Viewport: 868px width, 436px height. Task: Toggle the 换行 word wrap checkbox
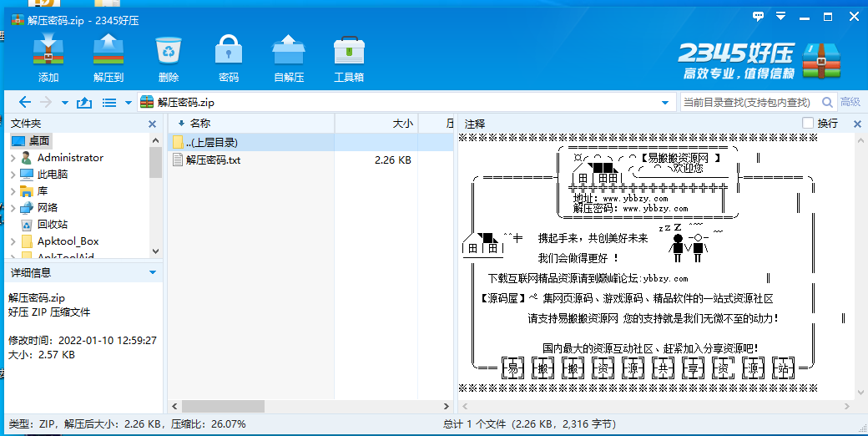pyautogui.click(x=808, y=123)
